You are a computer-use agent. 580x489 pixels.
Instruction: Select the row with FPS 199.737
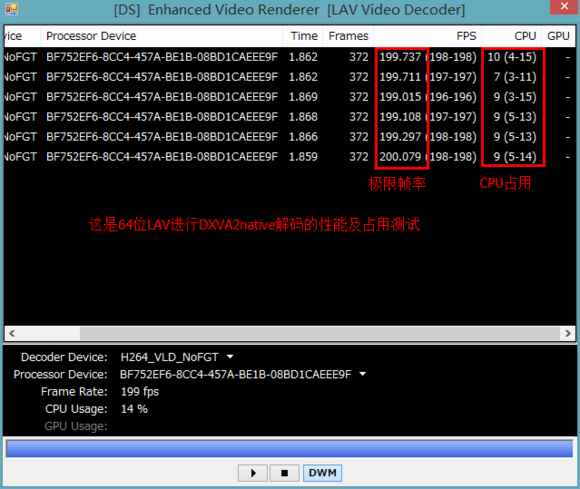pyautogui.click(x=290, y=57)
